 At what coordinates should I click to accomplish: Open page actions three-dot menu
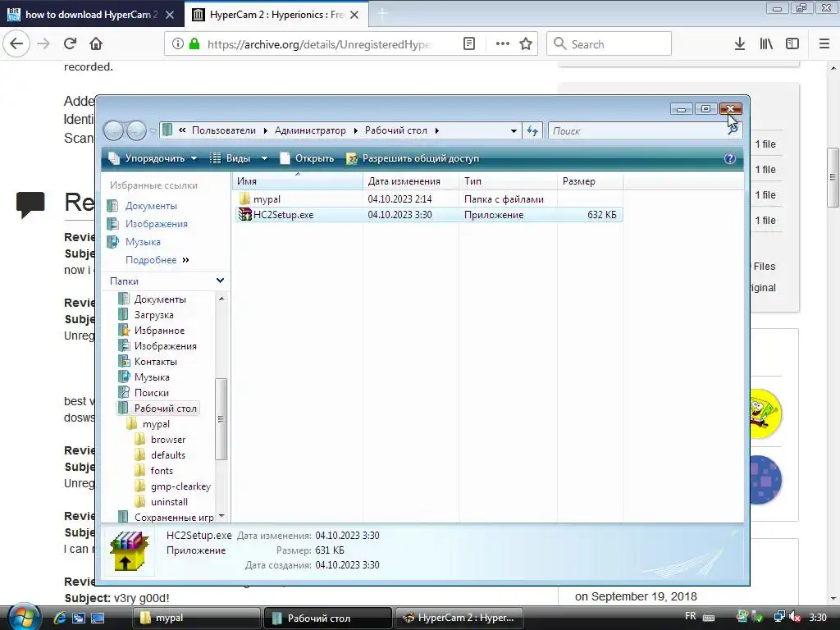tap(503, 44)
